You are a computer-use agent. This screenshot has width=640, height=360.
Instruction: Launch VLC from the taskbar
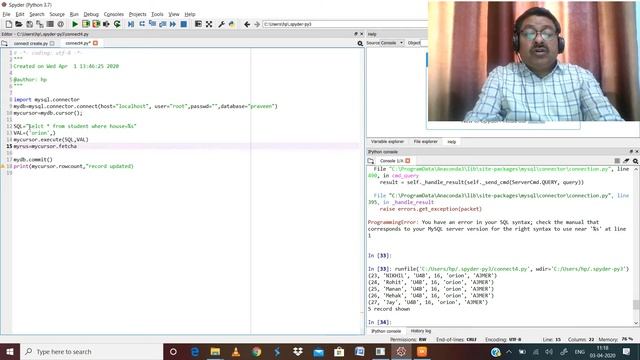[236, 351]
